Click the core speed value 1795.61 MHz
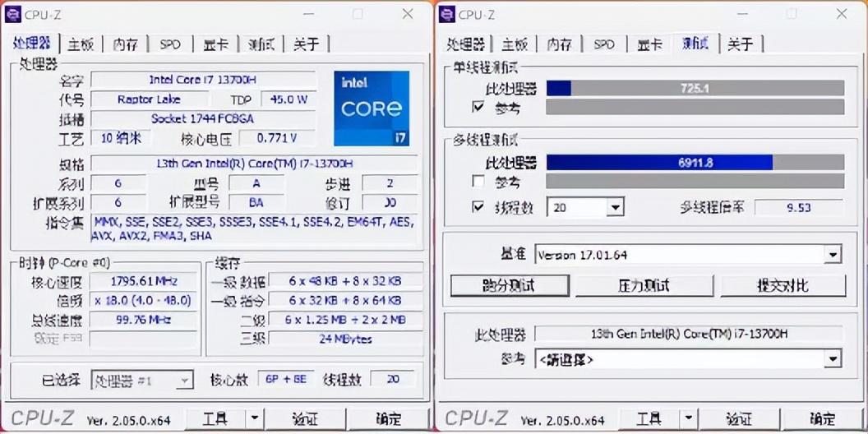 click(x=143, y=280)
